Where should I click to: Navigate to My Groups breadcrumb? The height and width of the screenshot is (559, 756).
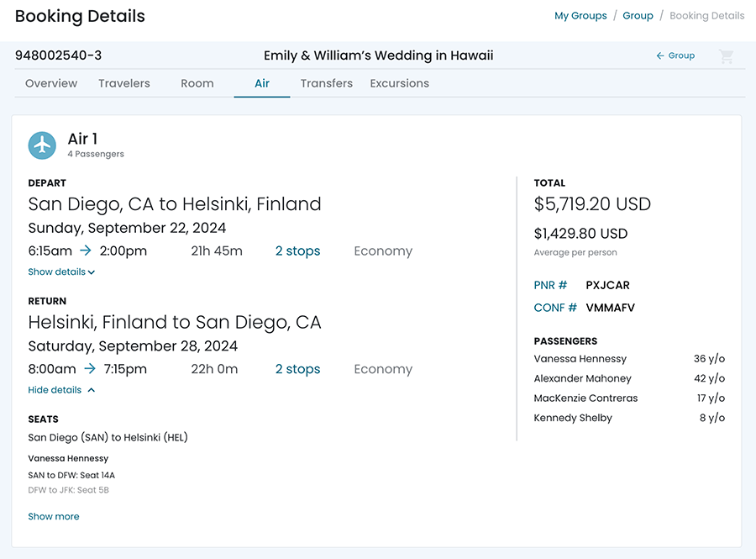point(580,16)
